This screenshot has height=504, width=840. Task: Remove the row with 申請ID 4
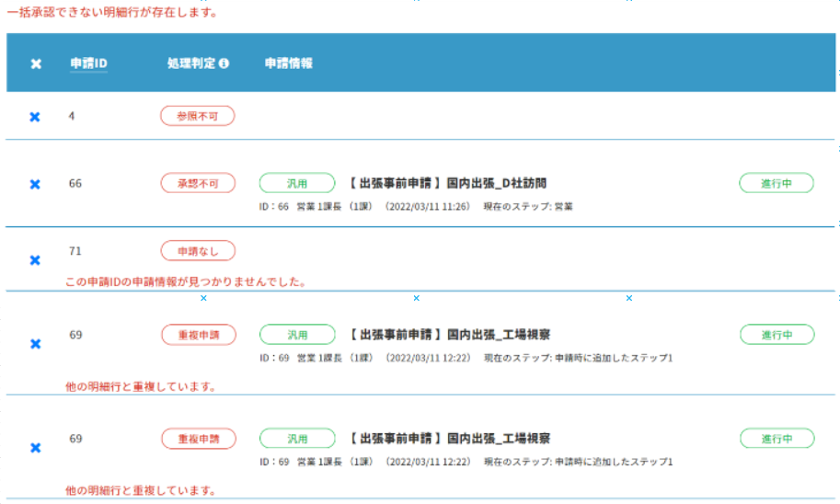click(35, 117)
